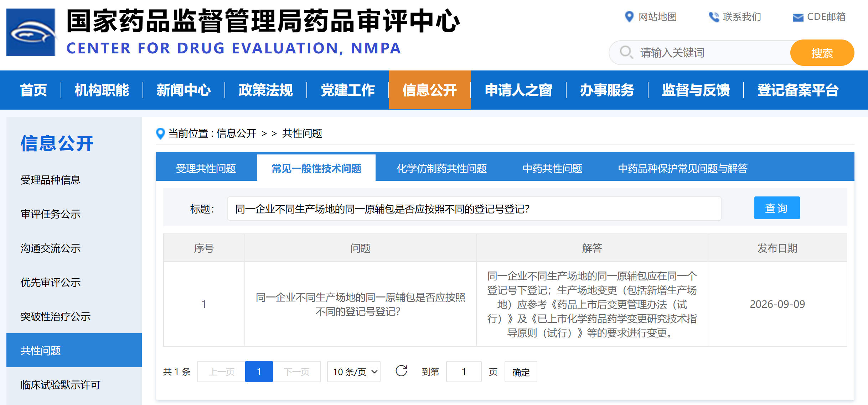Click the pagination refresh icon
Screen dimensions: 868x405
(401, 371)
